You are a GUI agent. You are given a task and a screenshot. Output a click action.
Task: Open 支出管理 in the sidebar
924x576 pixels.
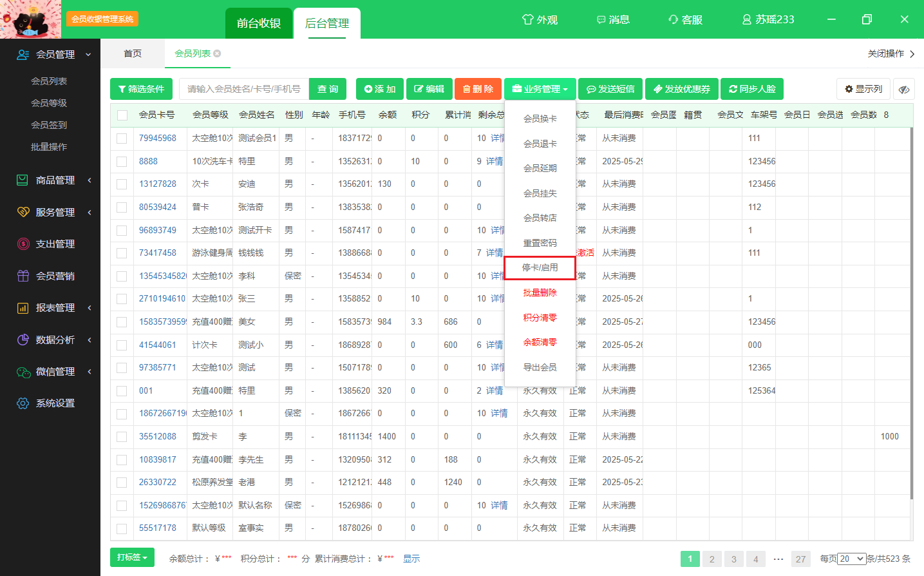coord(55,244)
